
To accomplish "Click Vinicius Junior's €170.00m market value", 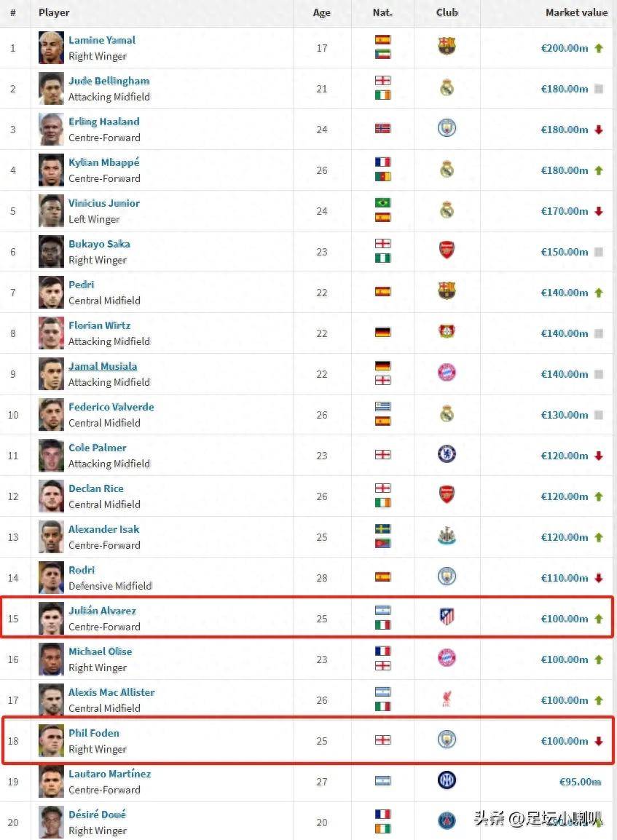I will 565,211.
